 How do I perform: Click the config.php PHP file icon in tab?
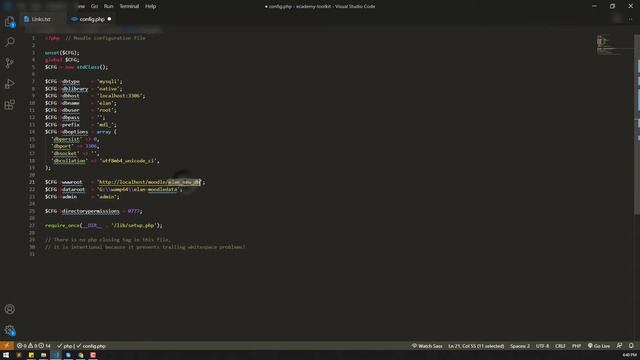(74, 19)
